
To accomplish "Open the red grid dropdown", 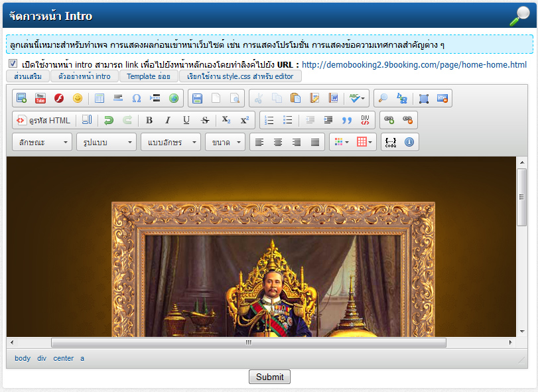I will 364,142.
